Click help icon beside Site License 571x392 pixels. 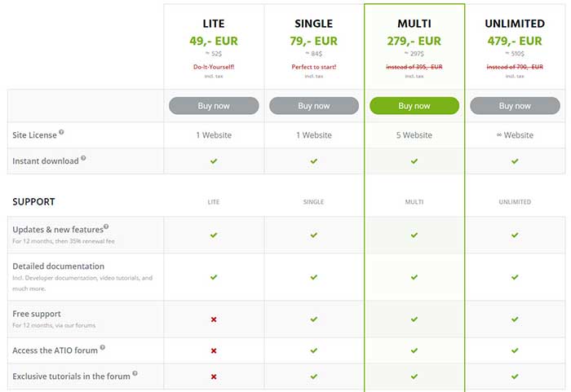click(61, 133)
